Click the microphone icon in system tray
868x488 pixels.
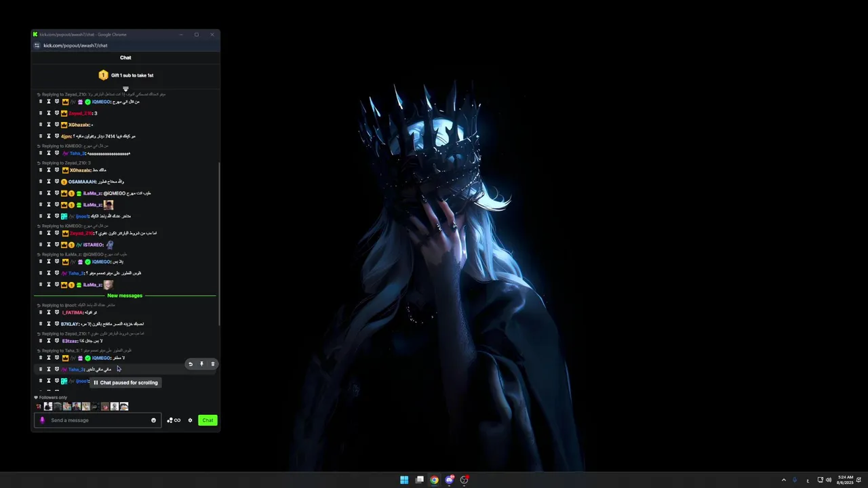tap(795, 480)
